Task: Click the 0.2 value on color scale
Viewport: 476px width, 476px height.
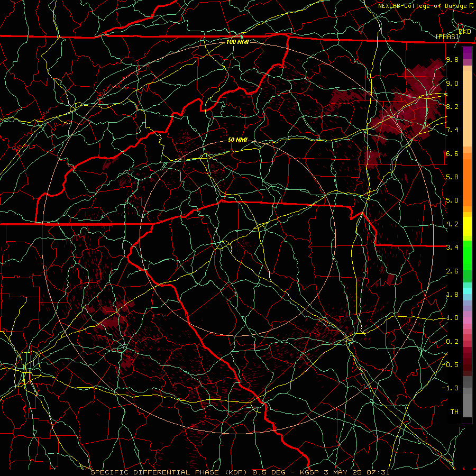Action: click(452, 342)
